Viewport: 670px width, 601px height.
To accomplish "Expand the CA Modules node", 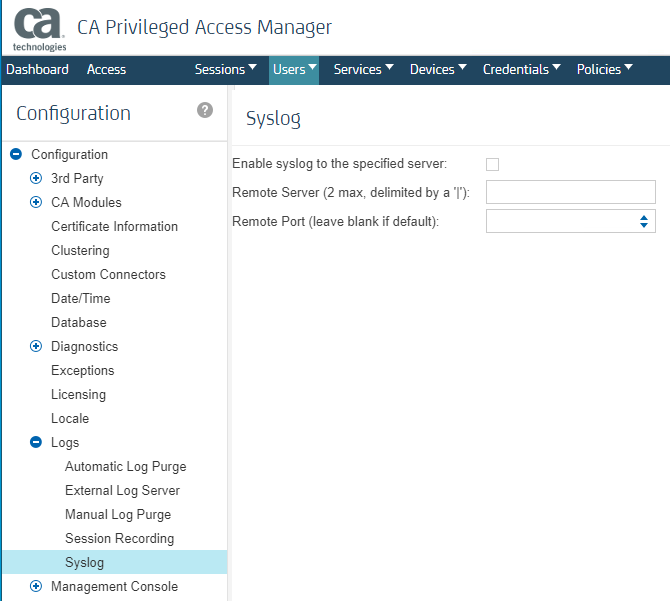I will point(36,202).
